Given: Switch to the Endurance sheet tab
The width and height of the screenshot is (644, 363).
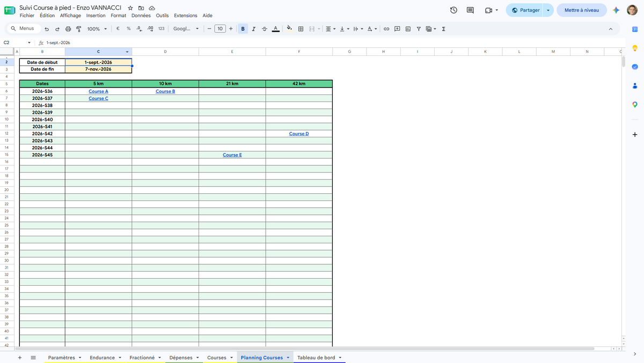Looking at the screenshot, I should point(102,358).
